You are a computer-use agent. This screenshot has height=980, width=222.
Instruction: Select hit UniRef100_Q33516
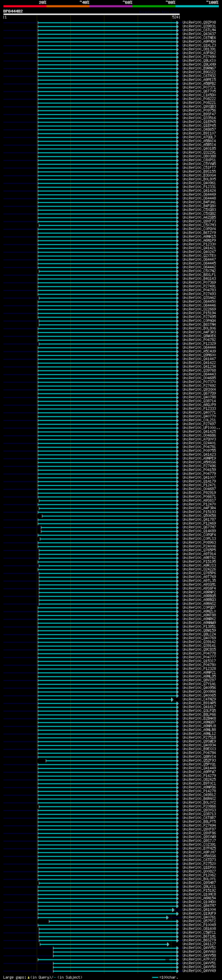[199, 118]
